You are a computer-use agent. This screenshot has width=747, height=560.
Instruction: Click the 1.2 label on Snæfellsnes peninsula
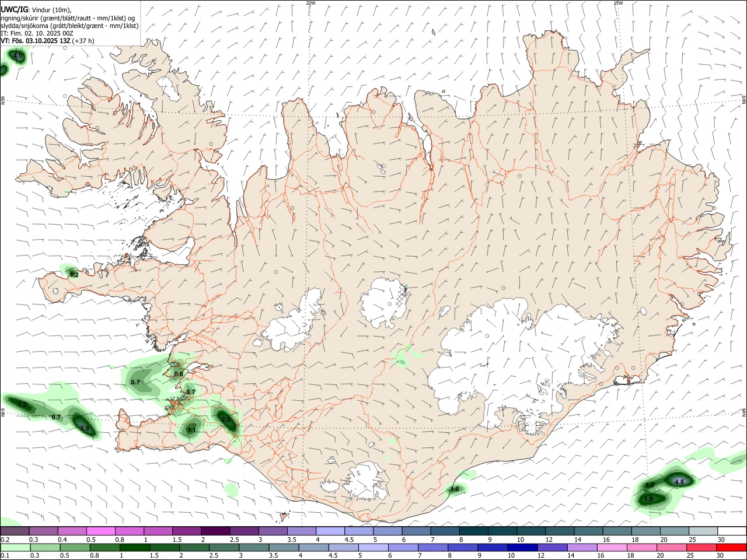click(x=74, y=274)
